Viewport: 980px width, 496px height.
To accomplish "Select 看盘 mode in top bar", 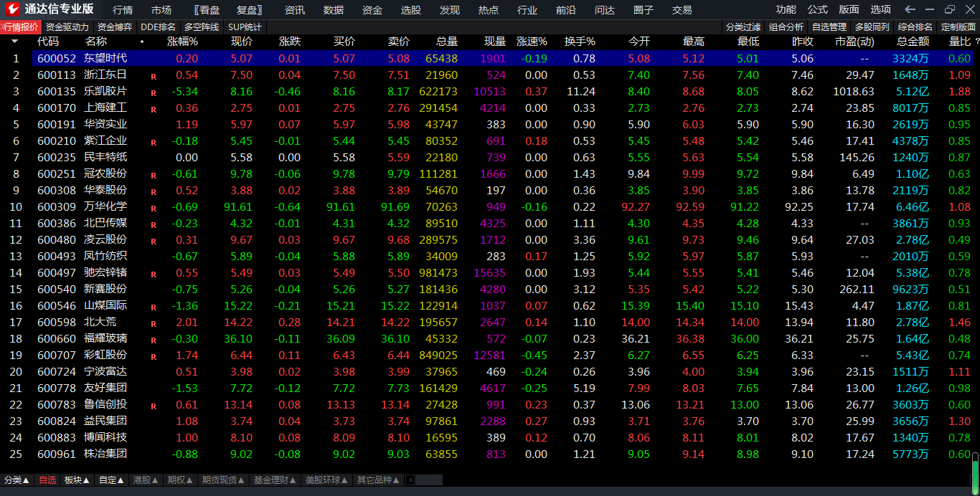I will (x=207, y=10).
